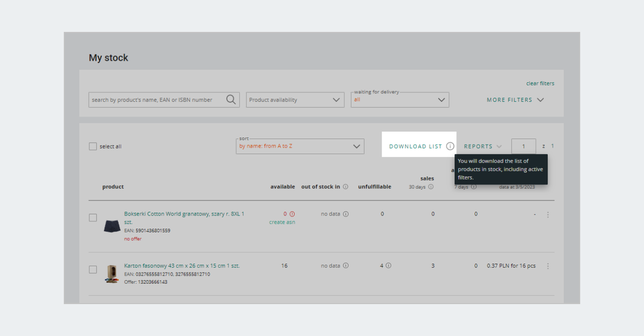Click the Download List button
644x336 pixels.
(x=415, y=146)
